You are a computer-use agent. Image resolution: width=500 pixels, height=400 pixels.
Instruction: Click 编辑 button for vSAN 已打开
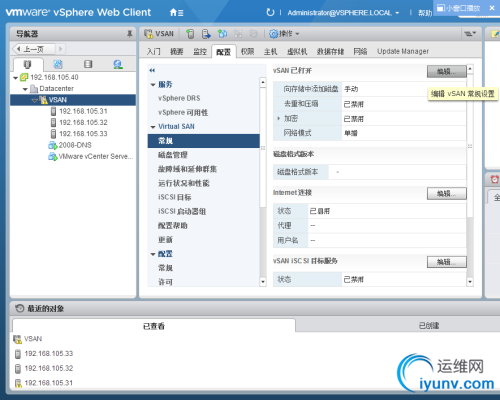click(447, 71)
